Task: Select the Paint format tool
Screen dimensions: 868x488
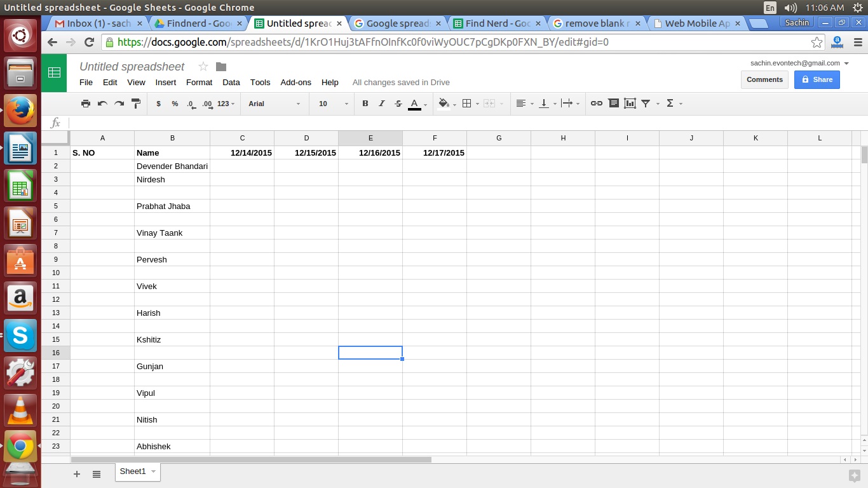Action: point(135,104)
